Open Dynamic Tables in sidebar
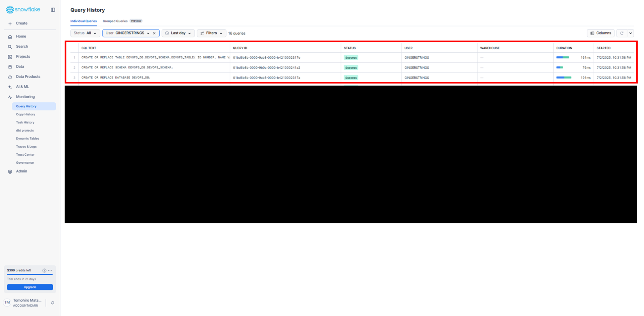 click(28, 139)
